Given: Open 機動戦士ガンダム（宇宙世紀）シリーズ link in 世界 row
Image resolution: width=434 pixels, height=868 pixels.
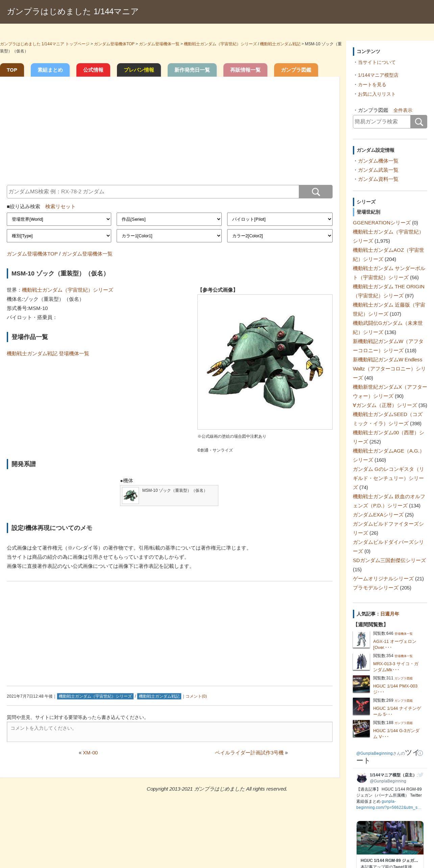Looking at the screenshot, I should [x=68, y=290].
